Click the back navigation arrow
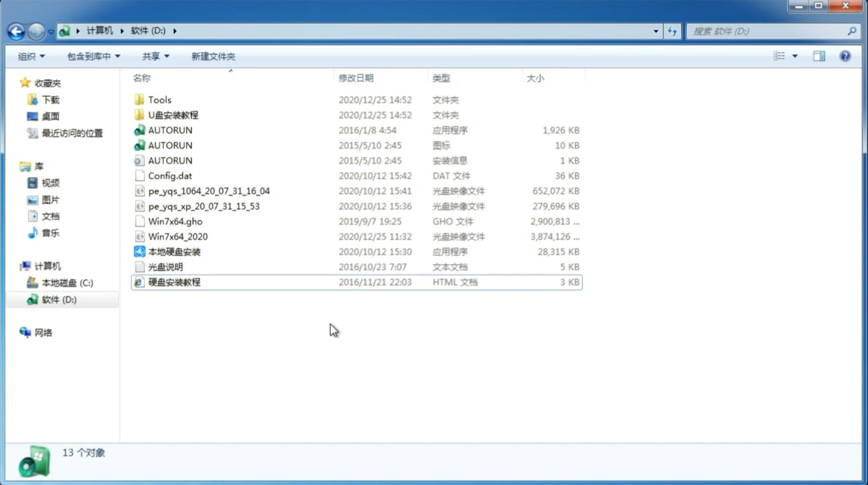 click(x=16, y=30)
